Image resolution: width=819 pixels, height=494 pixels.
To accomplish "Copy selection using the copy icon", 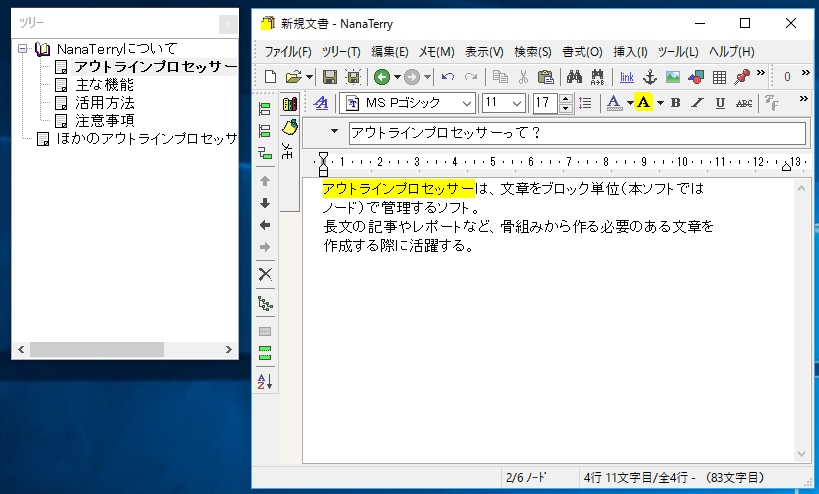I will [x=500, y=77].
